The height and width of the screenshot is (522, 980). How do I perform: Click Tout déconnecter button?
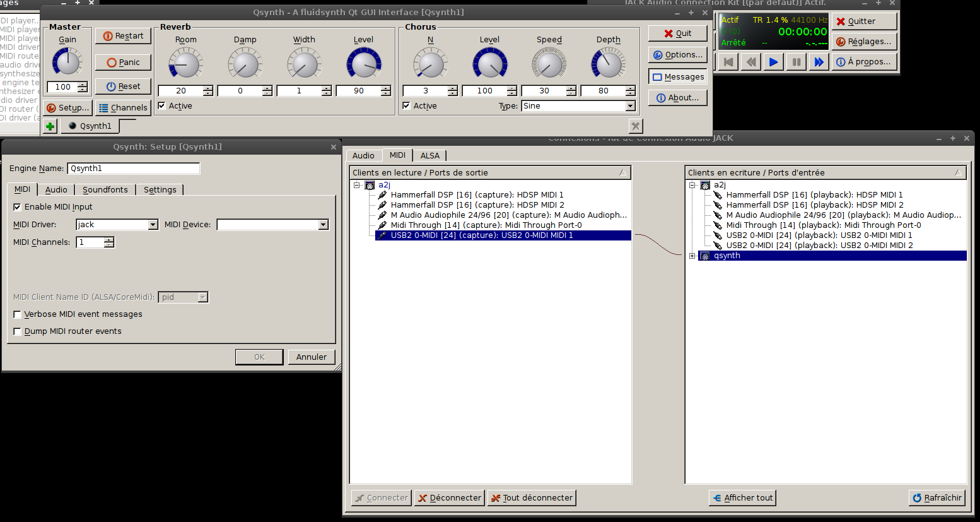coord(532,498)
